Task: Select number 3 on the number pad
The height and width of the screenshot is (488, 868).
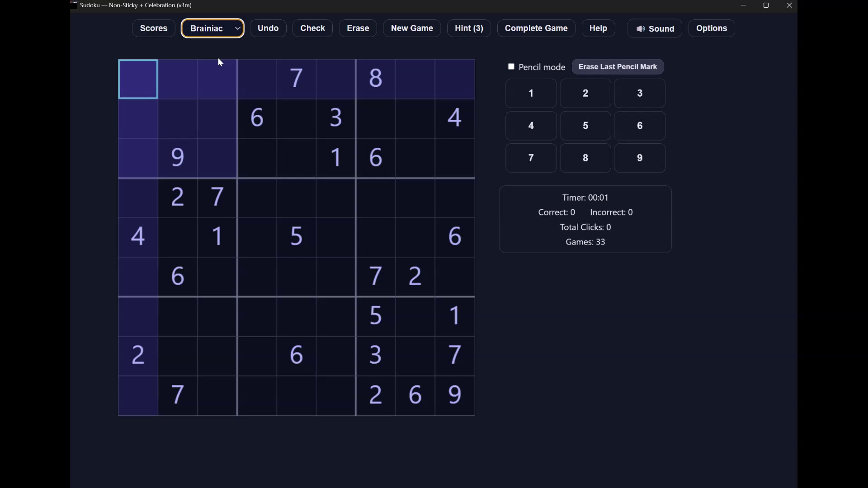Action: (640, 93)
